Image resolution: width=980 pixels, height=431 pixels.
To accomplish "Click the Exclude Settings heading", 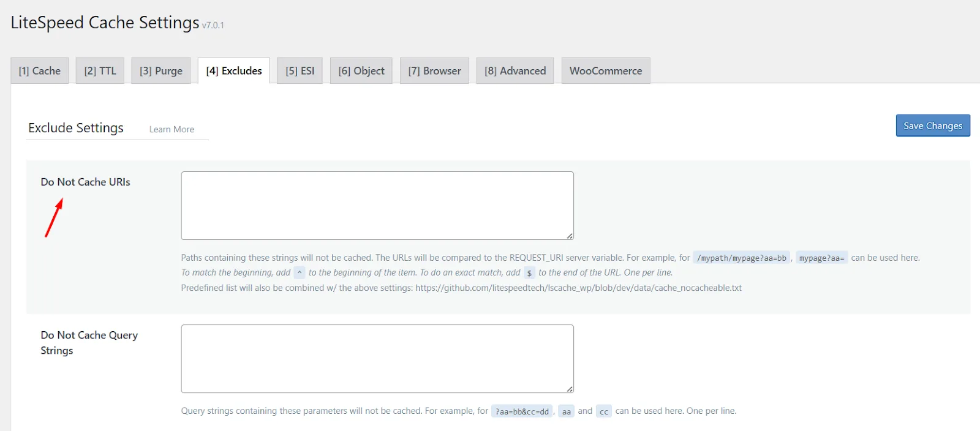I will coord(76,128).
